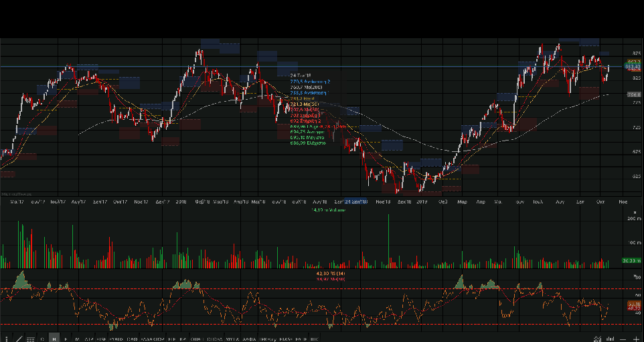Image resolution: width=644 pixels, height=342 pixels.
Task: Zoom out with the minus icon
Action: (x=622, y=339)
